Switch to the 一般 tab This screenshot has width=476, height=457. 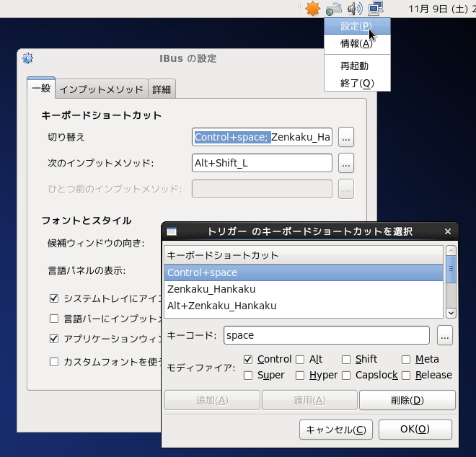click(41, 89)
